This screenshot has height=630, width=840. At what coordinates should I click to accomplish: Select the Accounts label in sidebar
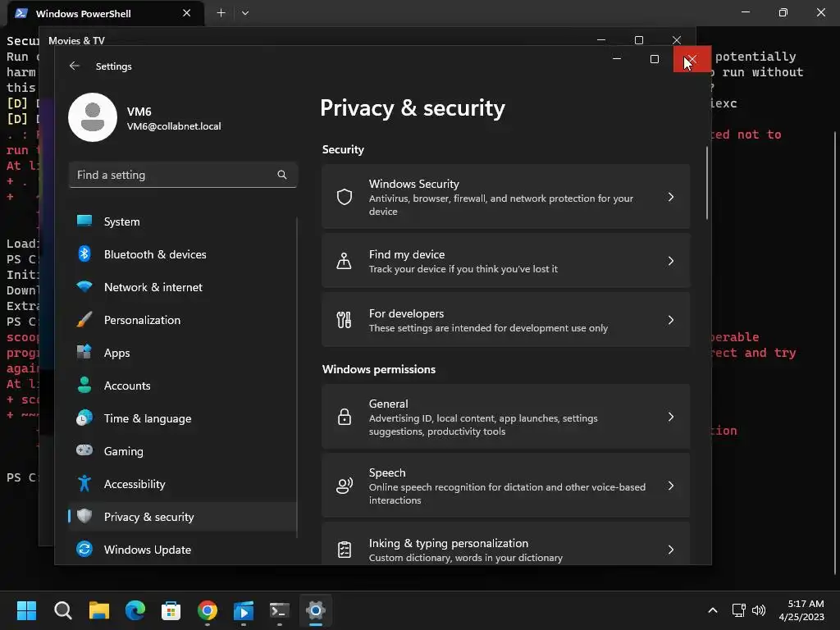click(127, 386)
